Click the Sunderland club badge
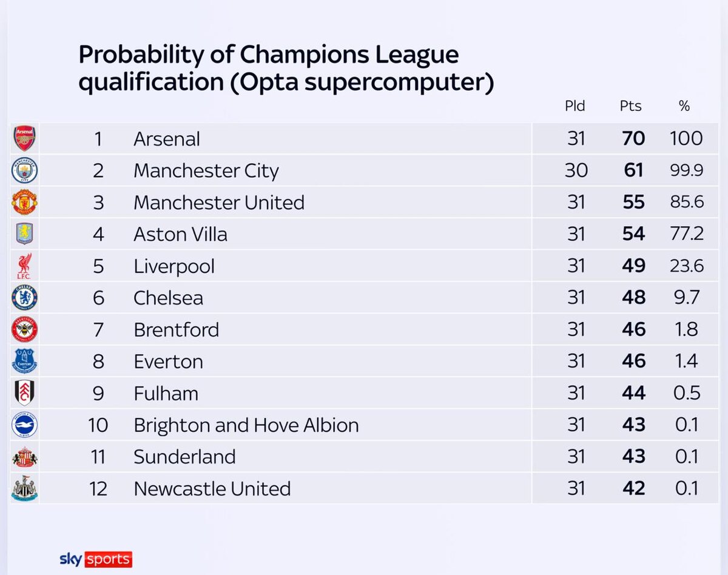Viewport: 728px width, 575px height. pos(25,457)
